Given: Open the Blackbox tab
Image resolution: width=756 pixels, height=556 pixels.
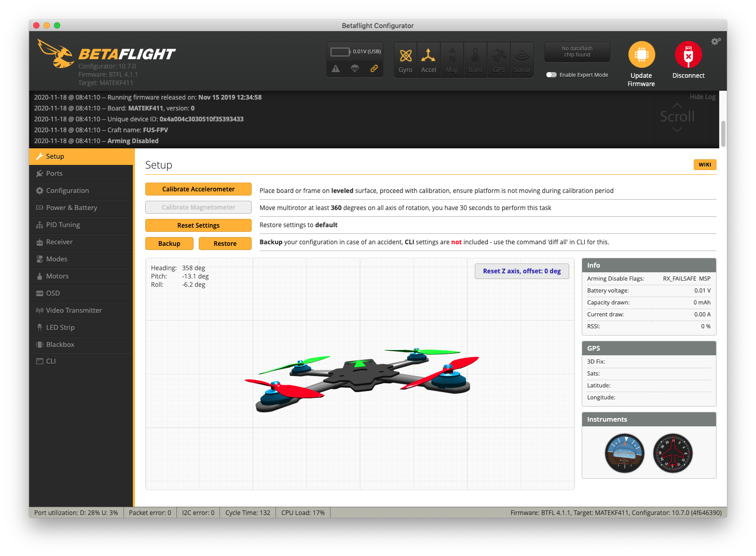Looking at the screenshot, I should tap(81, 344).
